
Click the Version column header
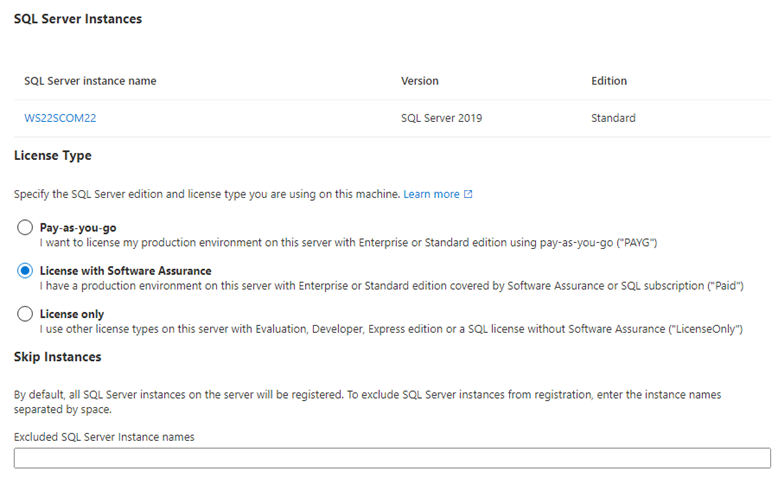419,81
